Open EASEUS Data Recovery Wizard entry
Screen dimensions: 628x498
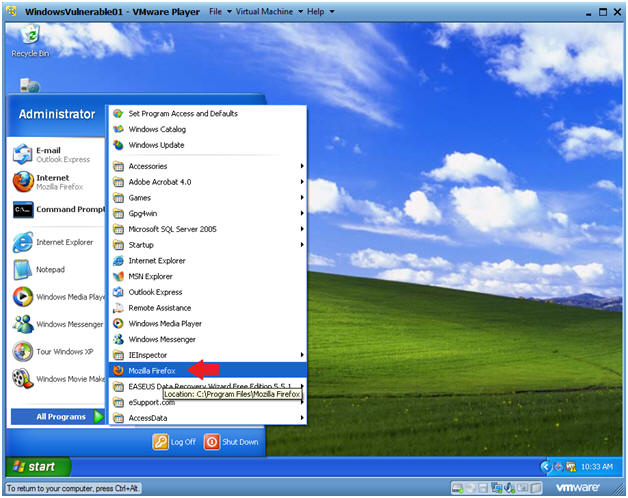tap(207, 386)
